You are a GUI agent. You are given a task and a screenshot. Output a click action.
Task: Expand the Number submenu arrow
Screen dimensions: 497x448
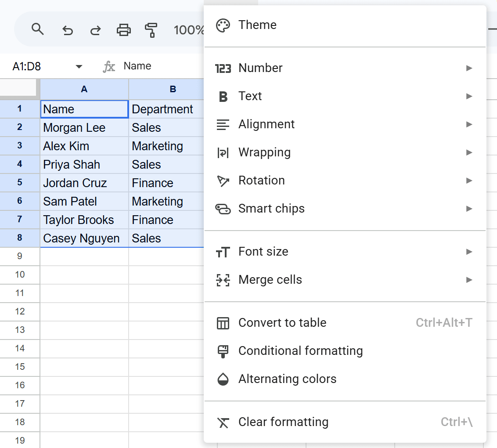469,68
